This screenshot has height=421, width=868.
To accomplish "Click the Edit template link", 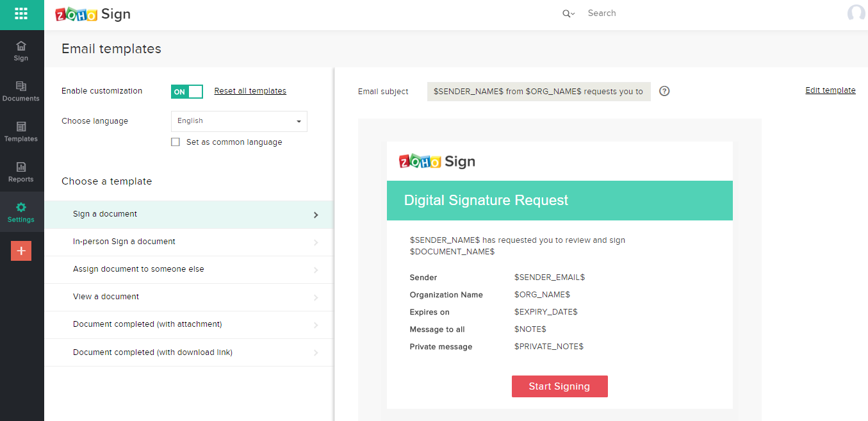I will pyautogui.click(x=830, y=90).
